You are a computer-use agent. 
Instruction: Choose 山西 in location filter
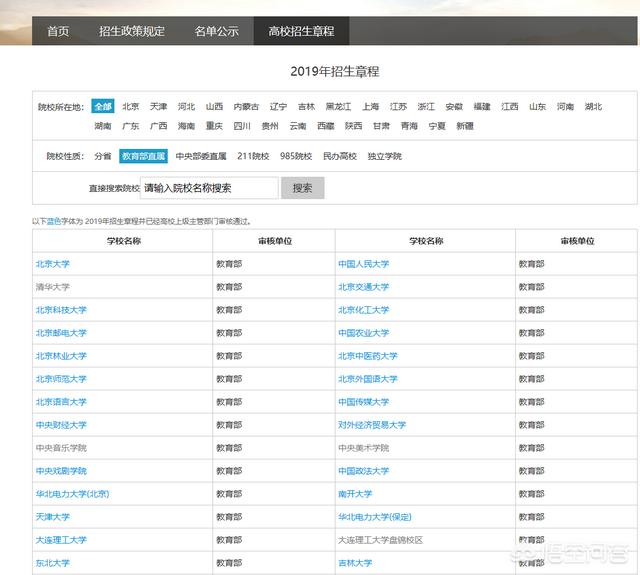[x=214, y=107]
